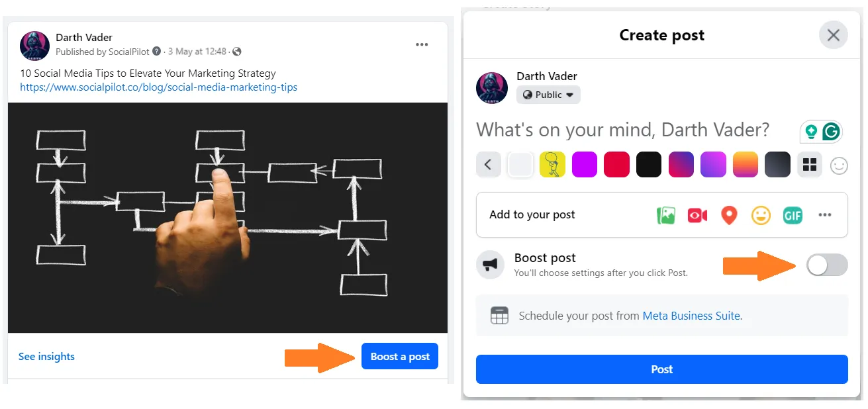868x409 pixels.
Task: Click the Boost a post button
Action: (x=399, y=356)
